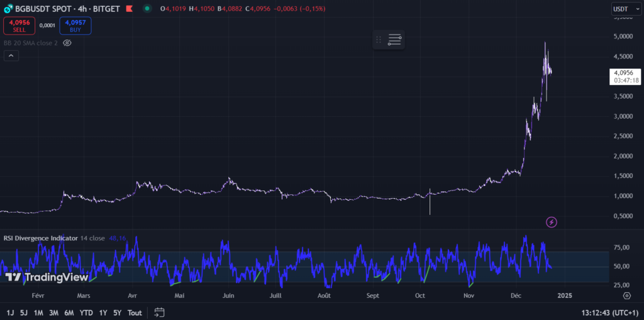Open the floating toolbar settings icon
The image size is (644, 320).
point(394,40)
